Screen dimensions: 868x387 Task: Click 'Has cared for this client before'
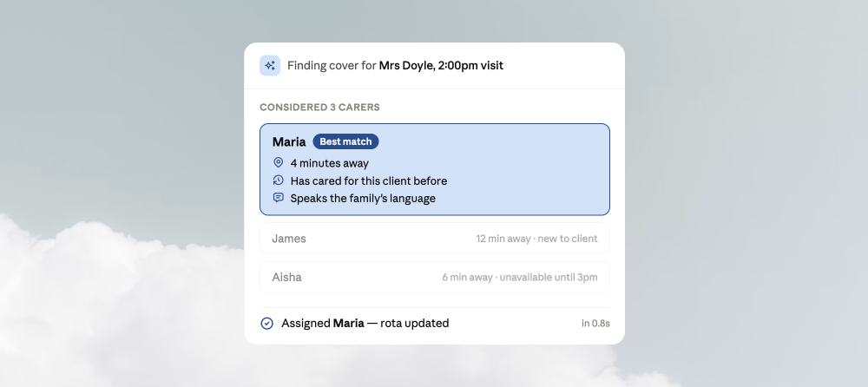click(369, 181)
